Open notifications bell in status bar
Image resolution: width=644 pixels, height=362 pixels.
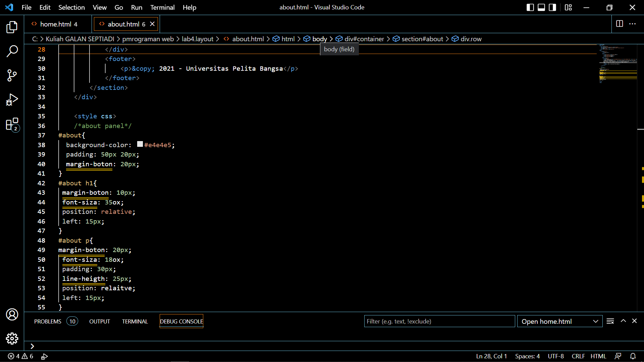[x=633, y=356]
